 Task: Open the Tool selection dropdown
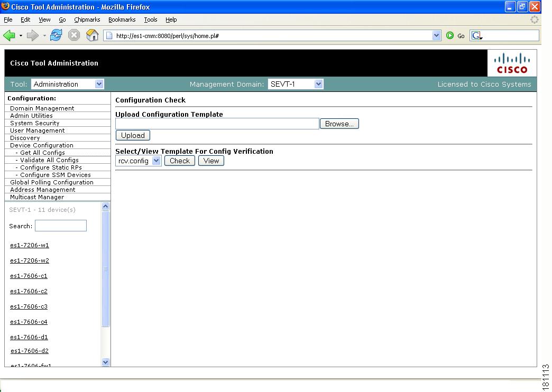click(67, 84)
